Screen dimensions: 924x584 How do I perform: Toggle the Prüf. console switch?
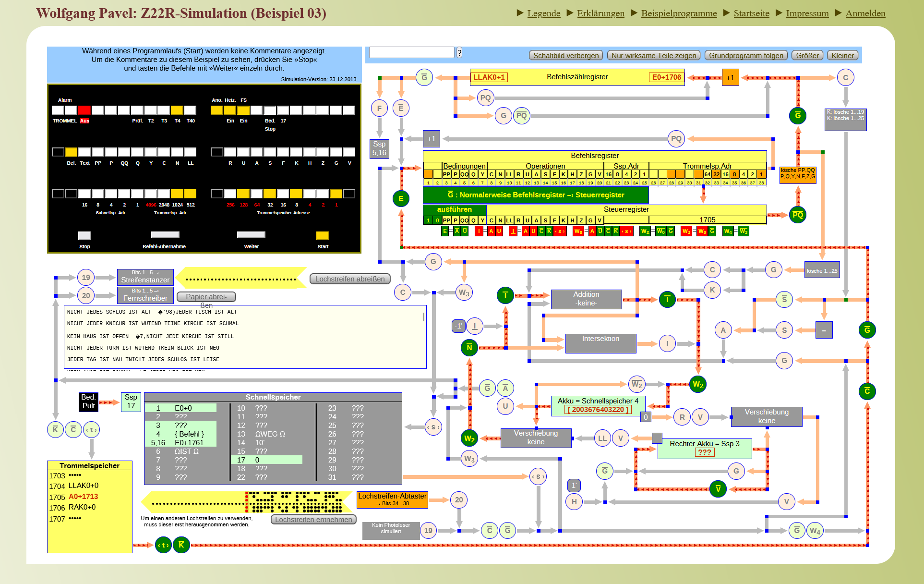click(138, 110)
